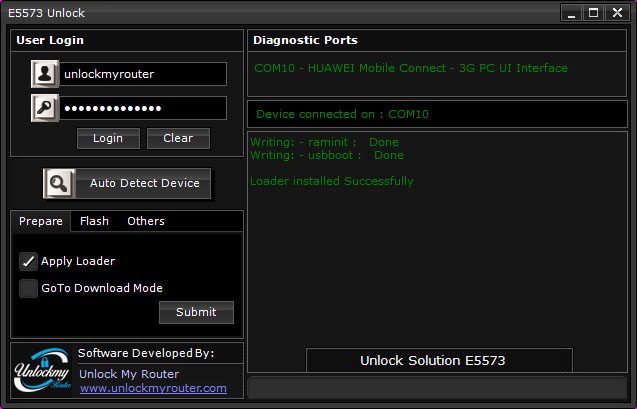Maximize the E5573 Unlock window
Viewport: 637px width, 409px height.
click(594, 13)
